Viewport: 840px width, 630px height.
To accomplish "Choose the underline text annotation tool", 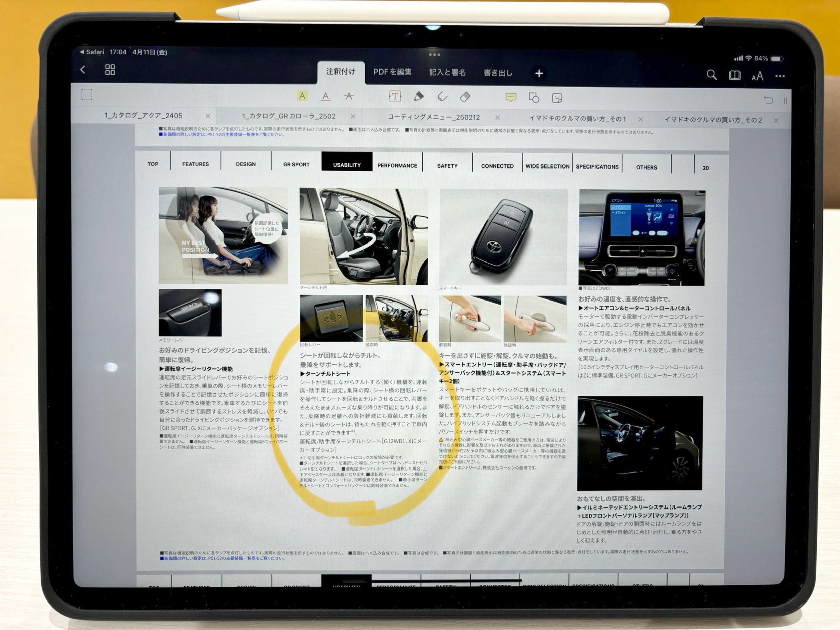I will coord(326,96).
